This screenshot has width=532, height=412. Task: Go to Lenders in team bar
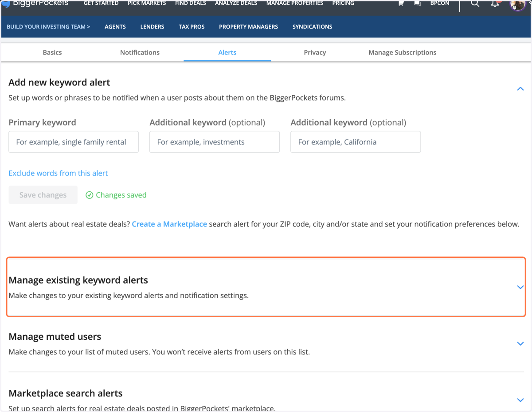click(153, 27)
